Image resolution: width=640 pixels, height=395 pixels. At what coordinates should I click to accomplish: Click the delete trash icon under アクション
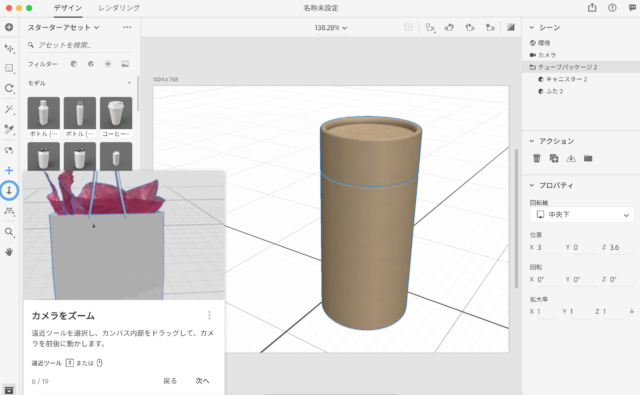click(537, 158)
